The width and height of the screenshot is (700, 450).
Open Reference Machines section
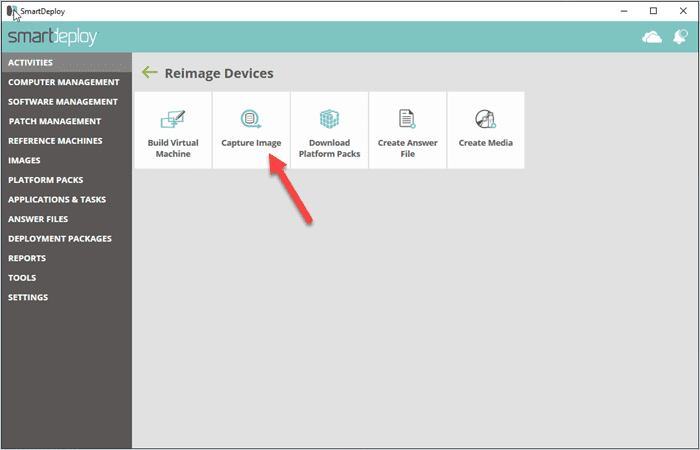coord(66,141)
